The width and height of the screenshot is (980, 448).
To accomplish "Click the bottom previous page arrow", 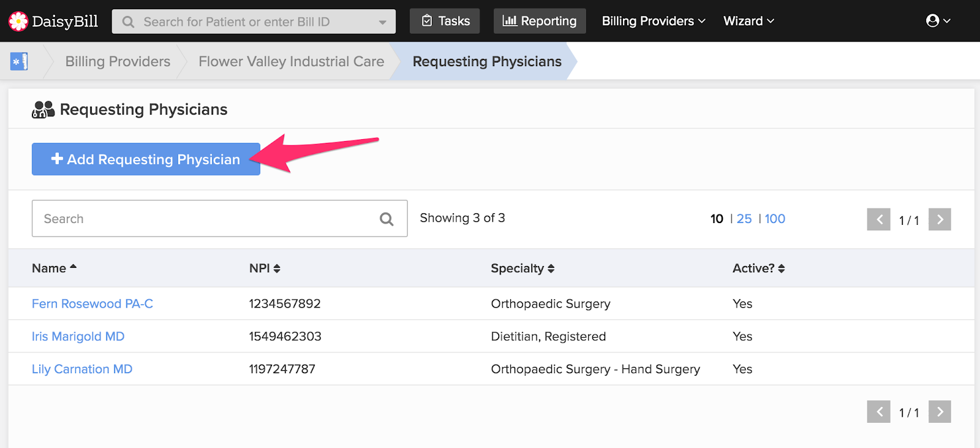I will 878,412.
